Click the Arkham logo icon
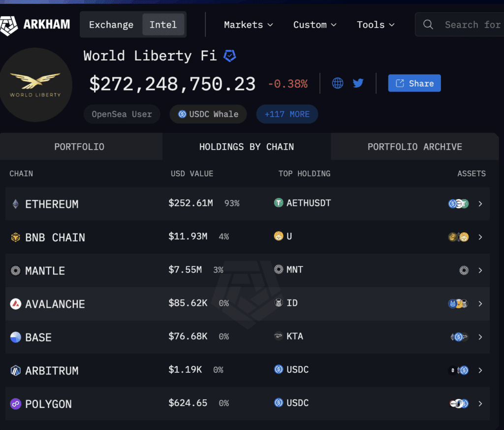The width and height of the screenshot is (504, 430). 9,26
